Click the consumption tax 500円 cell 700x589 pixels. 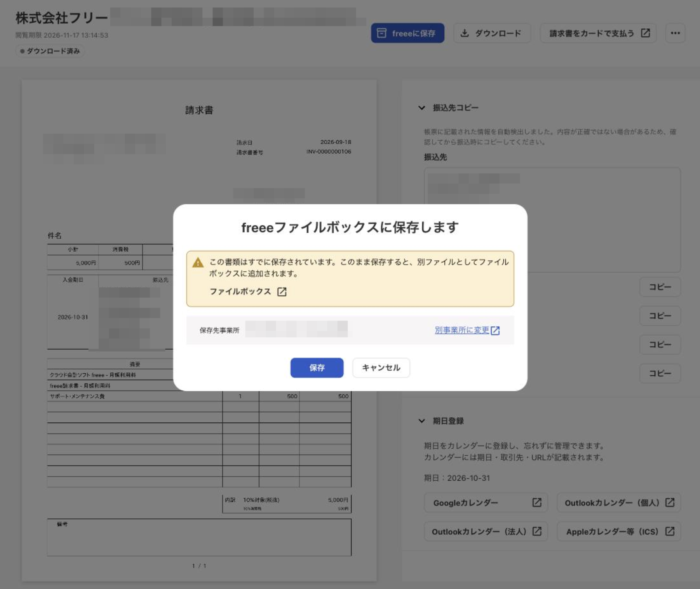[120, 263]
